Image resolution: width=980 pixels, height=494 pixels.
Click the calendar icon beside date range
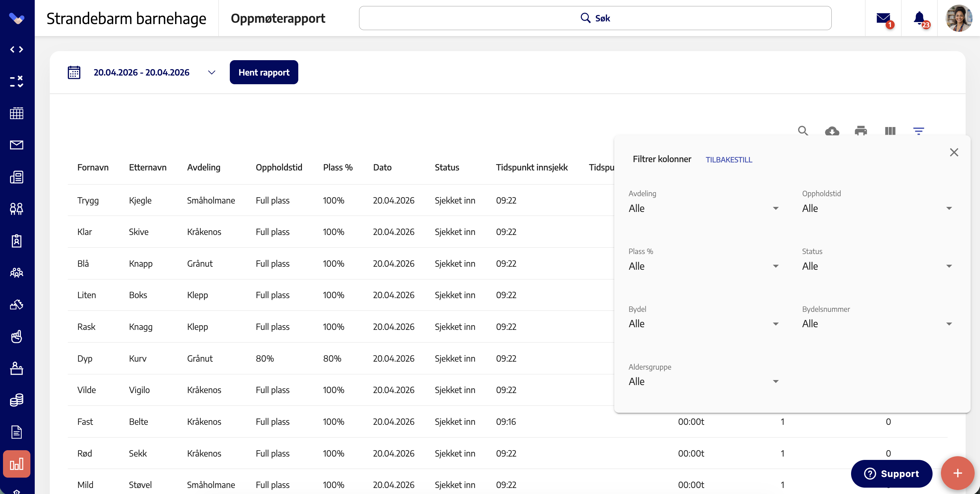[x=74, y=72]
